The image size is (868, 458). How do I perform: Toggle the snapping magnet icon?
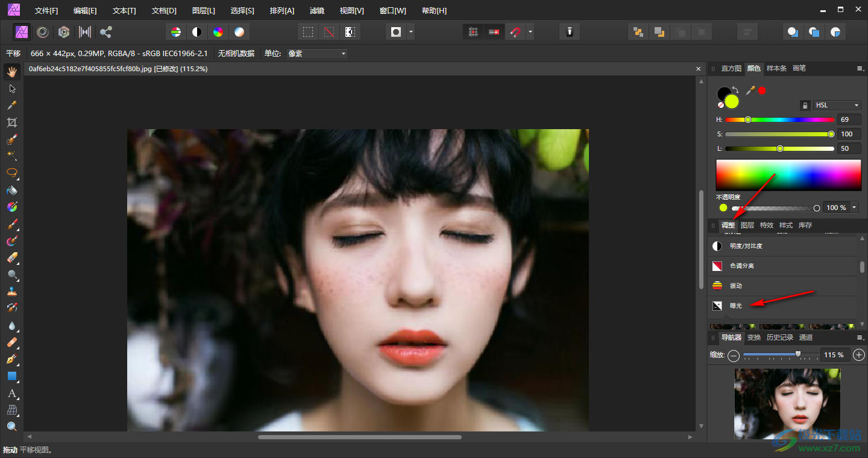pyautogui.click(x=515, y=32)
